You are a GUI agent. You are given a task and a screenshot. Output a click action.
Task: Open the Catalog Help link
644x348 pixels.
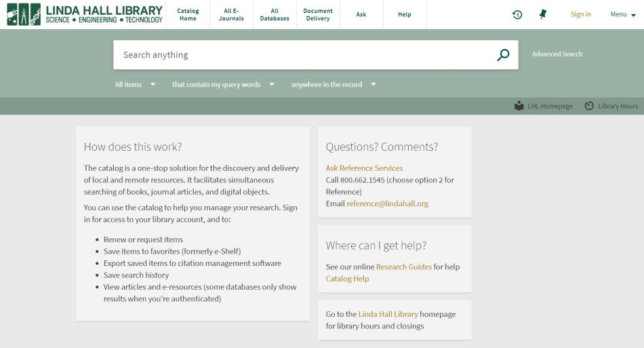347,279
